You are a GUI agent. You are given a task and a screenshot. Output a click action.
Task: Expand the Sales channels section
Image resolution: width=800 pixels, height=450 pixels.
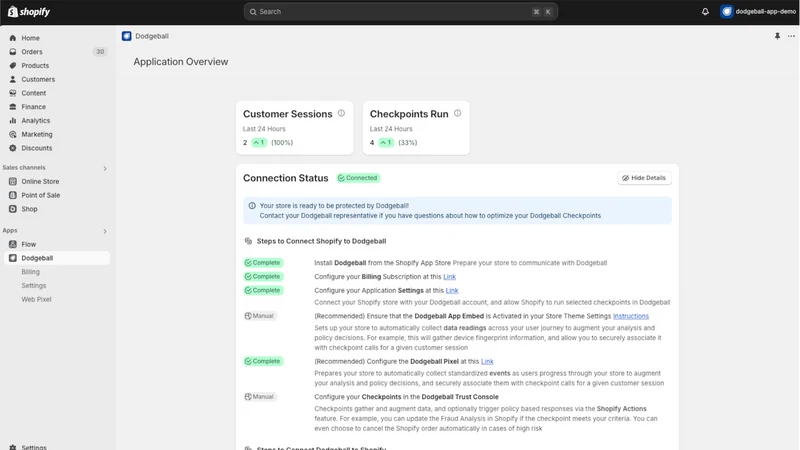click(105, 168)
